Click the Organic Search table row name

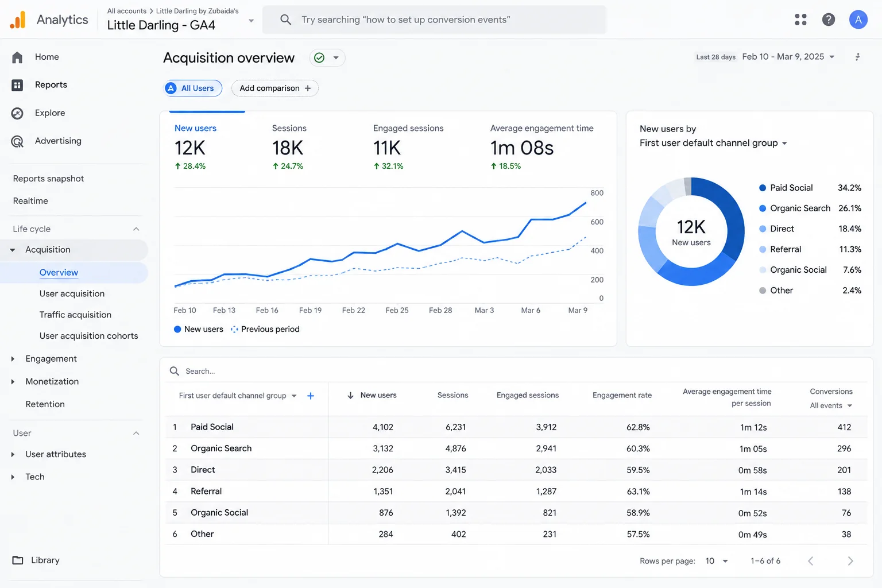pos(221,448)
